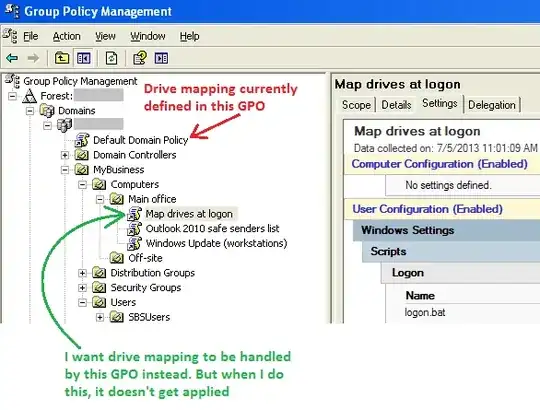Viewport: 540px width, 410px height.
Task: Collapse the MyBusiness organizational unit
Action: coord(65,170)
